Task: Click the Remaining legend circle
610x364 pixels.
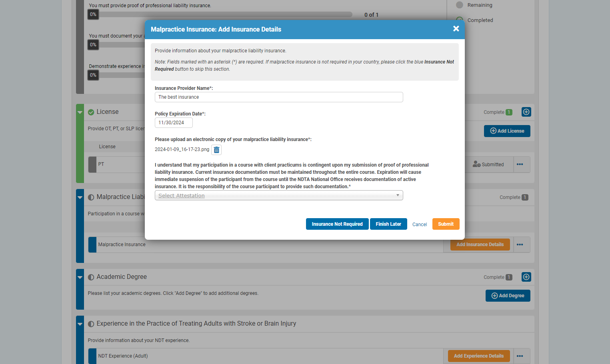Action: pos(460,5)
